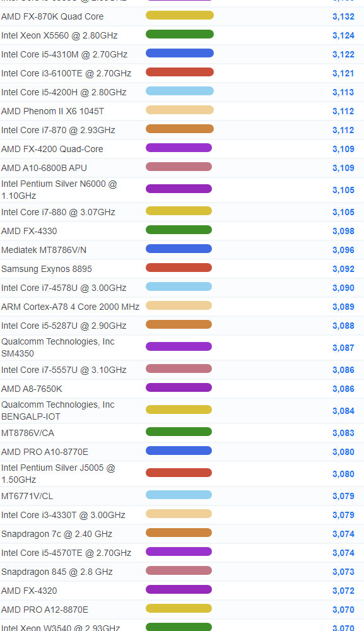Click the green bar for AMD FX-4330

pyautogui.click(x=179, y=230)
